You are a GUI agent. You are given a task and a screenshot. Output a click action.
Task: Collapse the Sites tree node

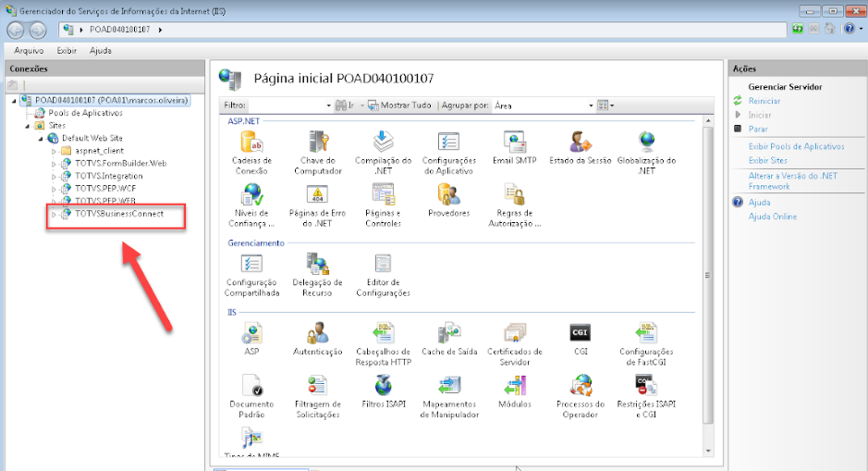tap(27, 126)
